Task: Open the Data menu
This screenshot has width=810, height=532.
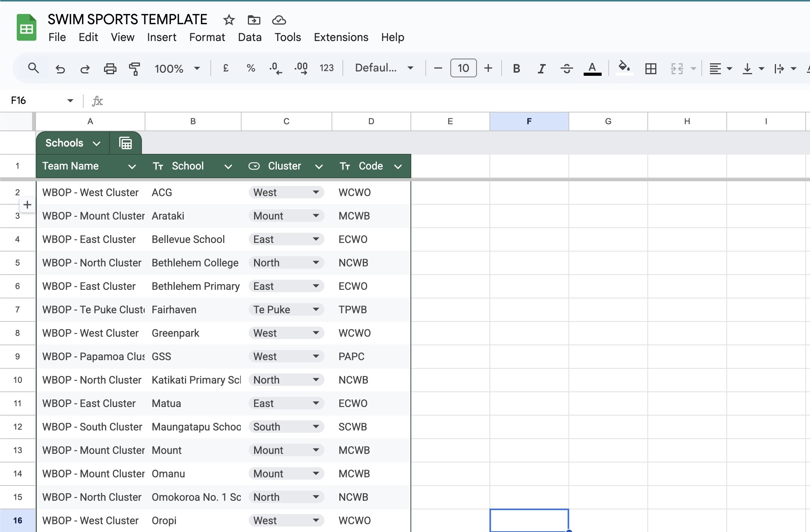Action: (x=249, y=37)
